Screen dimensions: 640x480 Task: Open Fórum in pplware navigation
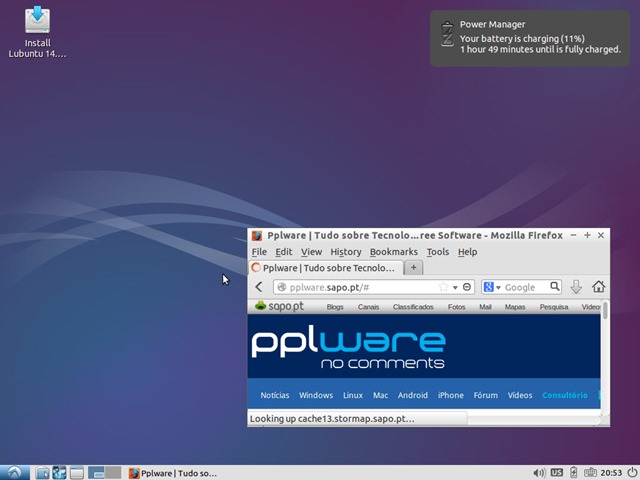pos(485,395)
